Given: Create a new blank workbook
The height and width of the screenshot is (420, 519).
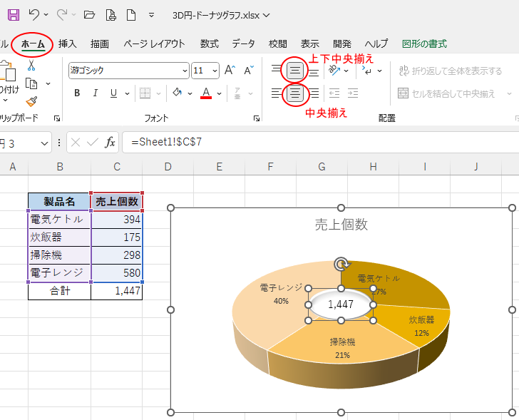Looking at the screenshot, I should pyautogui.click(x=131, y=15).
